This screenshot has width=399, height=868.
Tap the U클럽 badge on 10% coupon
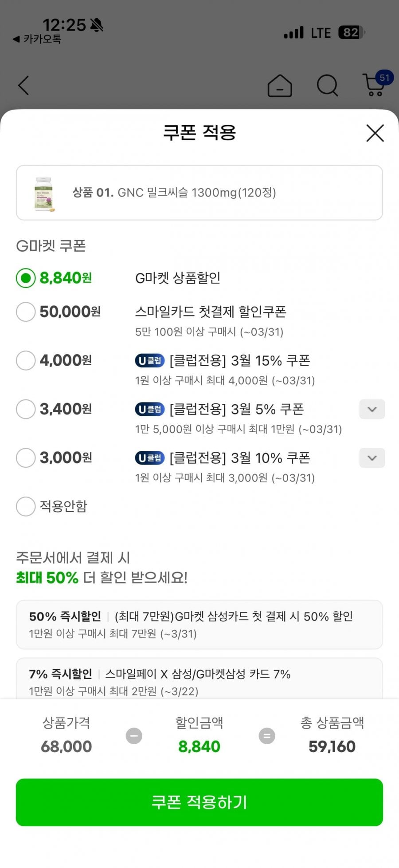(150, 458)
